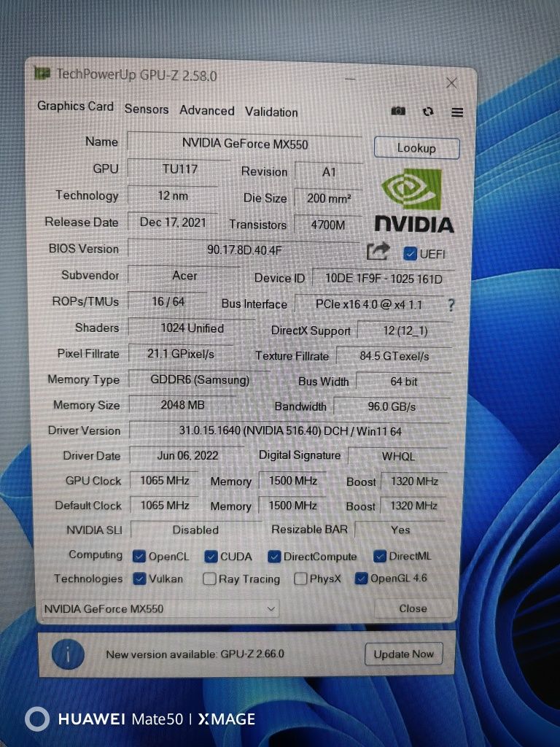Click the screenshot camera icon

(x=398, y=111)
